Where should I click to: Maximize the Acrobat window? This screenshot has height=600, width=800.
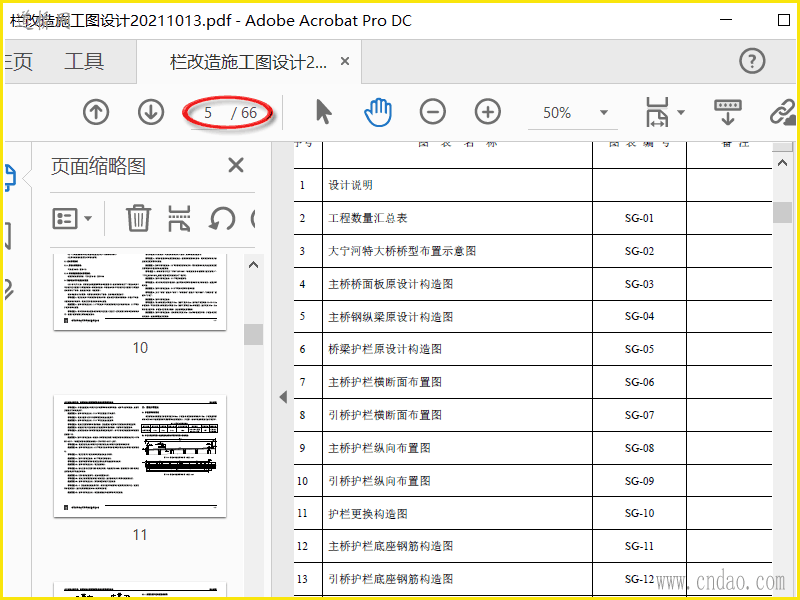tap(784, 20)
